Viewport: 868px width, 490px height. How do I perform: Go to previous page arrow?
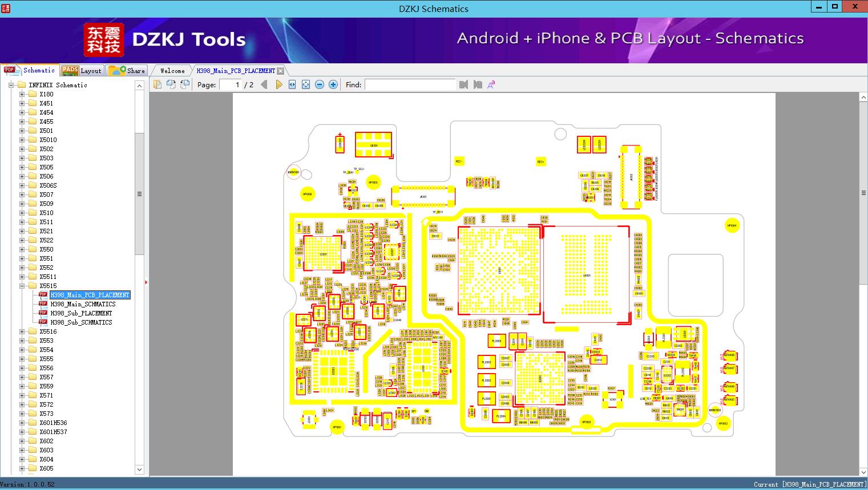pos(264,84)
